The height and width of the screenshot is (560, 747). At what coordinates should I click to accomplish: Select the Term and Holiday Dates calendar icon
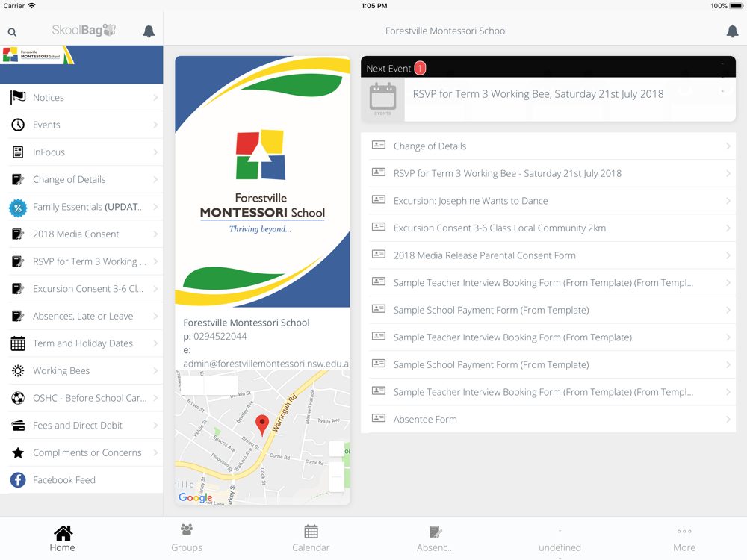point(18,343)
